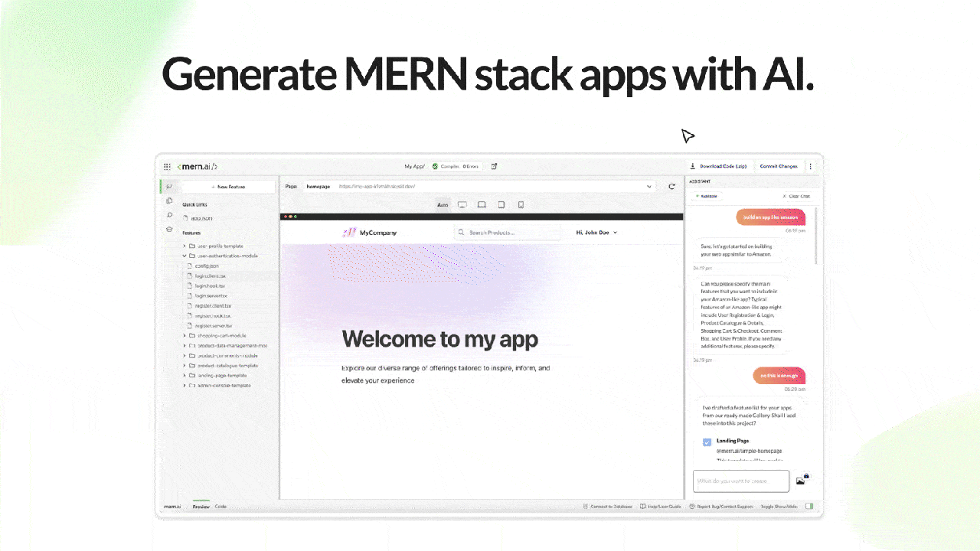The width and height of the screenshot is (980, 551).
Task: Select the Auto viewport option
Action: pos(443,204)
